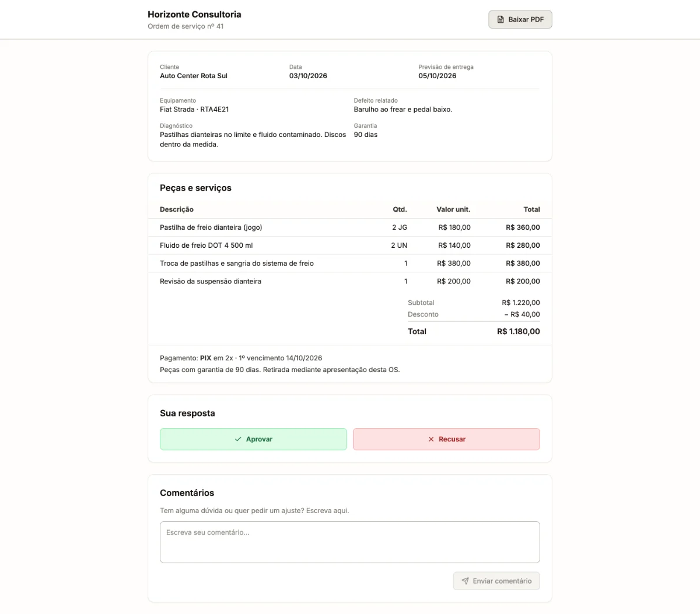
Task: Click the Valor unit. column header
Action: [453, 209]
